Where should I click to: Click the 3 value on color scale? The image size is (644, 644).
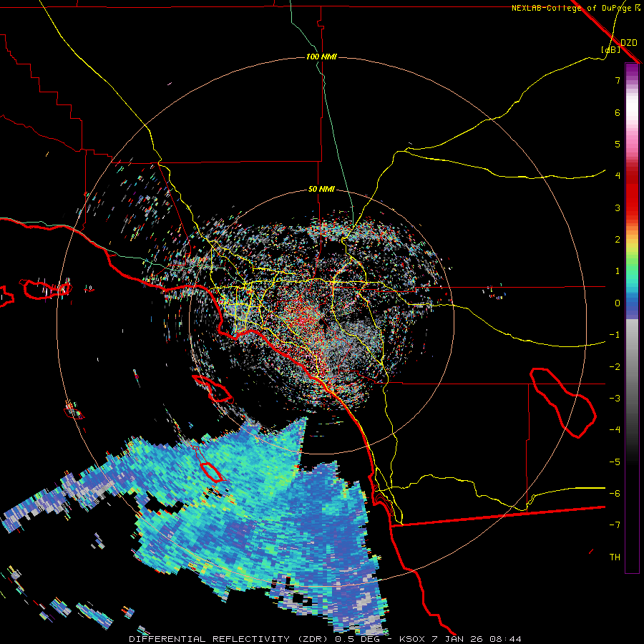[618, 208]
